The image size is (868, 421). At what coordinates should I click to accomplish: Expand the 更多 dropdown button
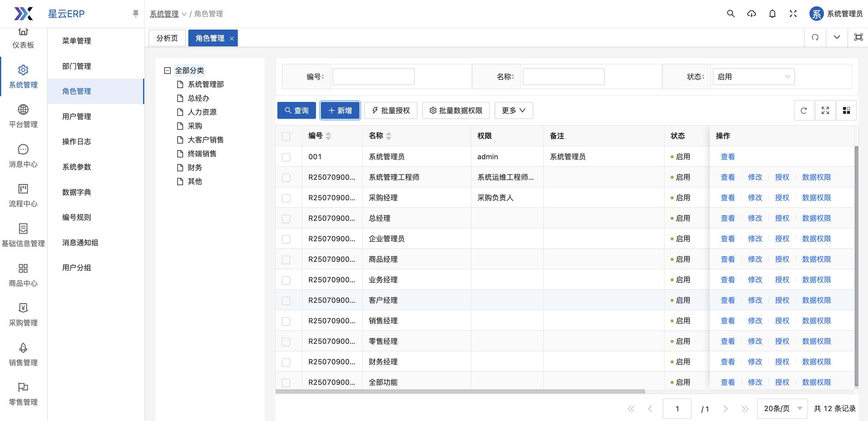(513, 110)
